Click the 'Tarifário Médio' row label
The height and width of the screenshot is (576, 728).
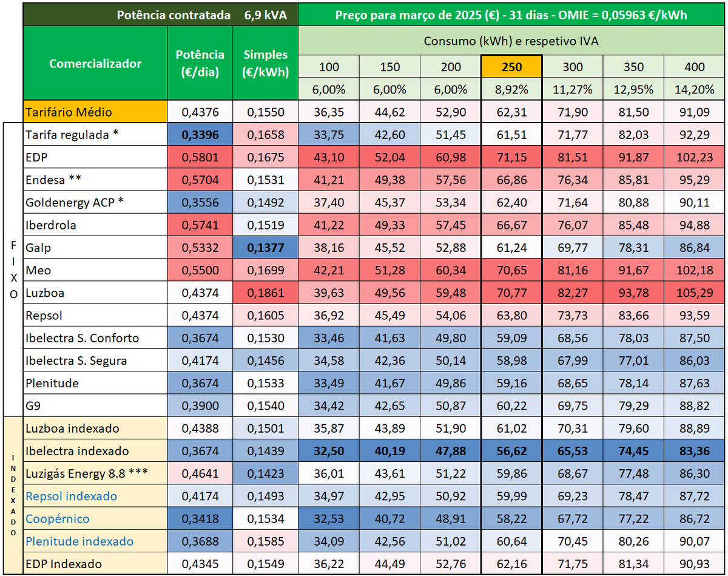pyautogui.click(x=95, y=112)
